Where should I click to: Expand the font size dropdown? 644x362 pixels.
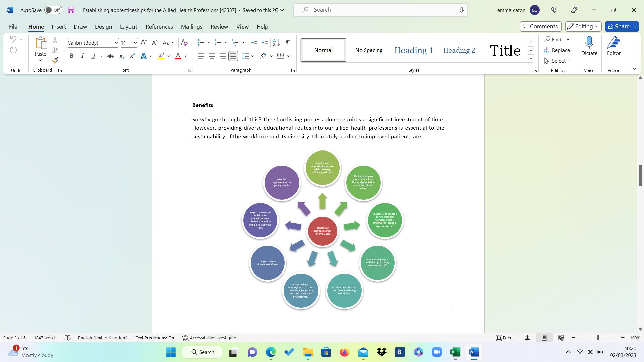(135, 43)
